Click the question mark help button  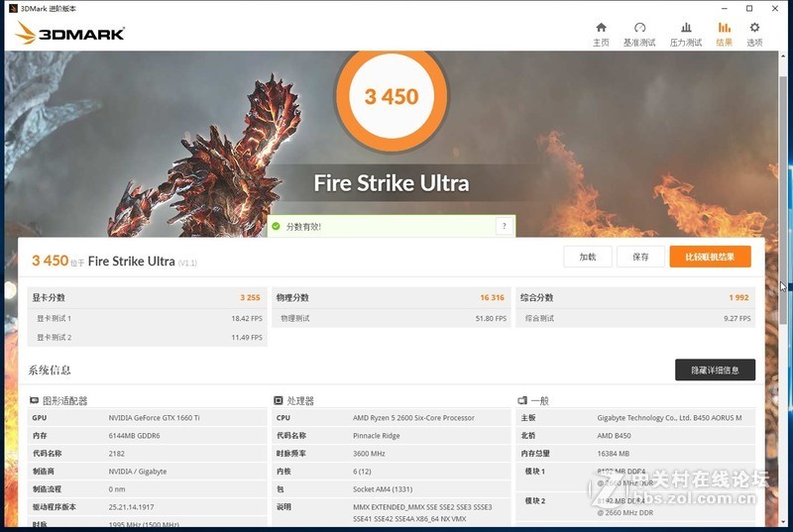click(504, 226)
